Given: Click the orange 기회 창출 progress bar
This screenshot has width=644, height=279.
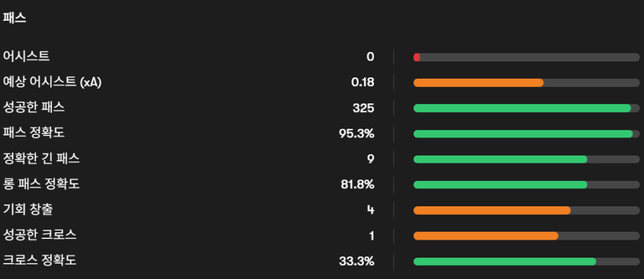Looking at the screenshot, I should tap(491, 210).
